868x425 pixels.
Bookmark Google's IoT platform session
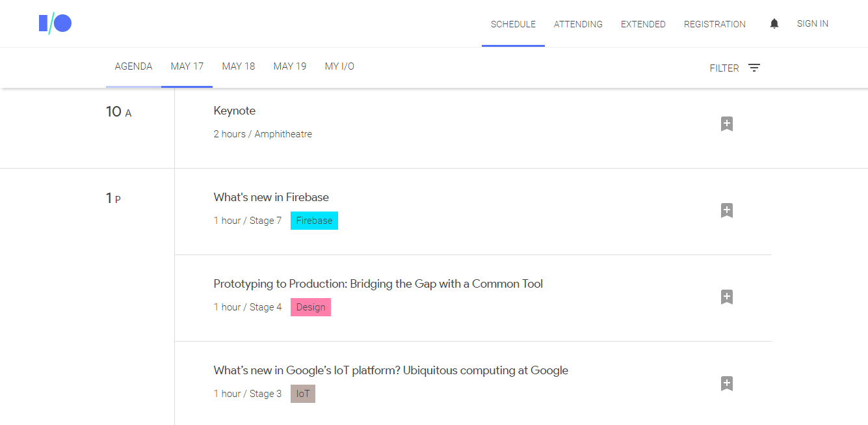(x=727, y=383)
